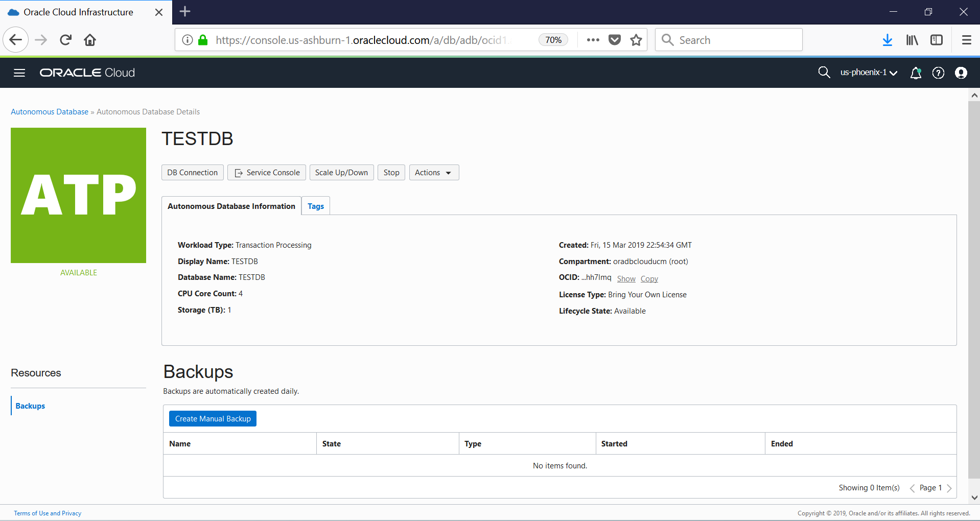Go to the previous backups page
980x521 pixels.
click(912, 488)
